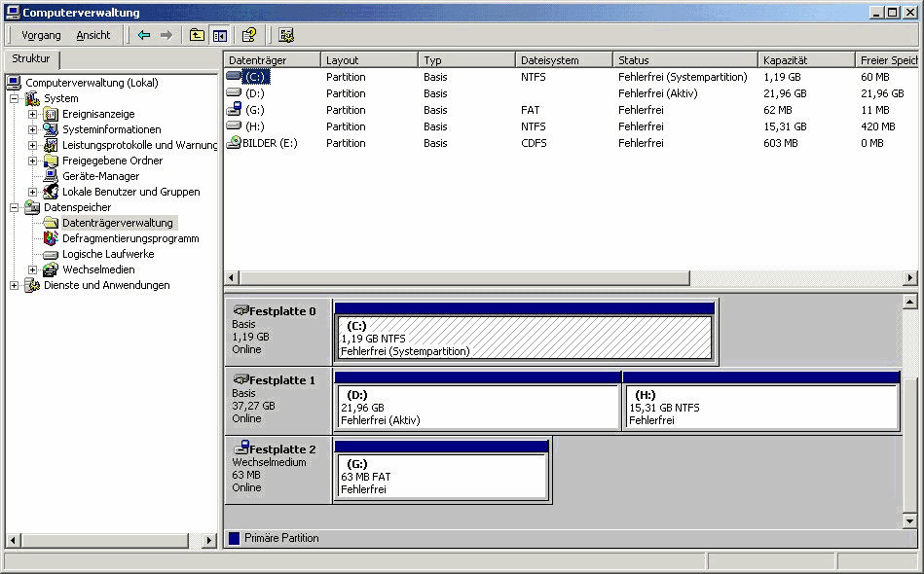Click the Leistungsprotokolle und Warnungen icon
The image size is (924, 574).
pos(52,145)
